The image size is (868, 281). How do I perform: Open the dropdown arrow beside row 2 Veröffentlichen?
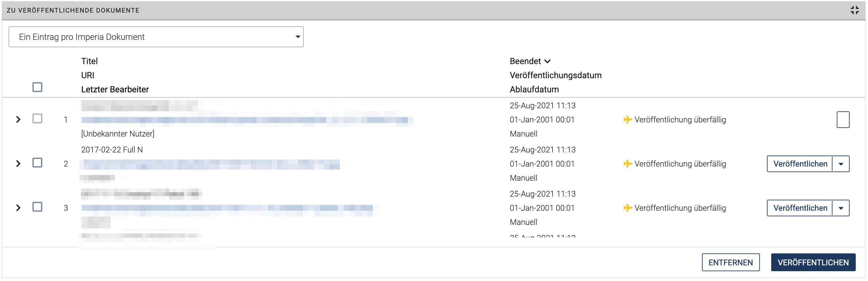tap(841, 164)
